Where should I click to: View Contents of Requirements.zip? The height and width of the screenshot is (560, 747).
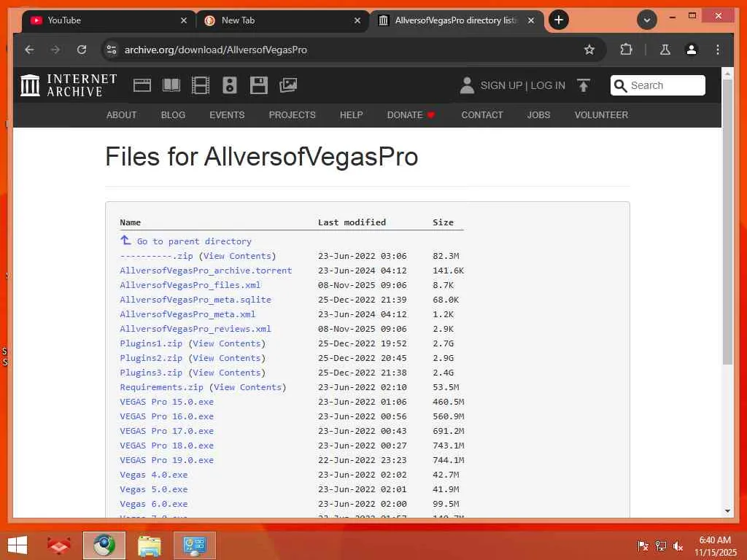click(248, 387)
